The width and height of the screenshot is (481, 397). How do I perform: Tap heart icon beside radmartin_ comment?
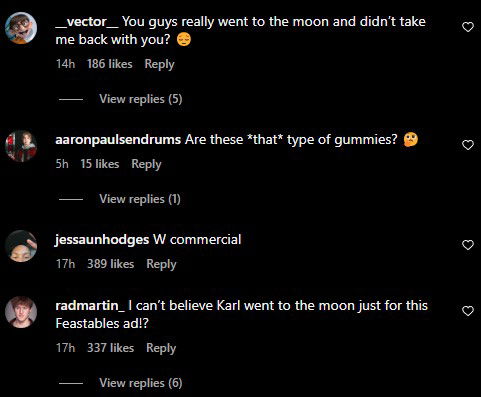click(468, 311)
